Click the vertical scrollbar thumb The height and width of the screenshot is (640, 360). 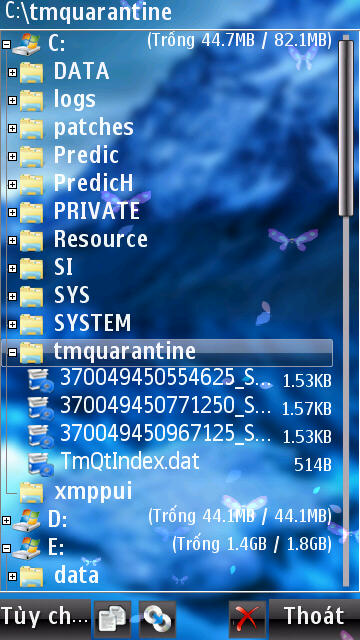[x=346, y=128]
